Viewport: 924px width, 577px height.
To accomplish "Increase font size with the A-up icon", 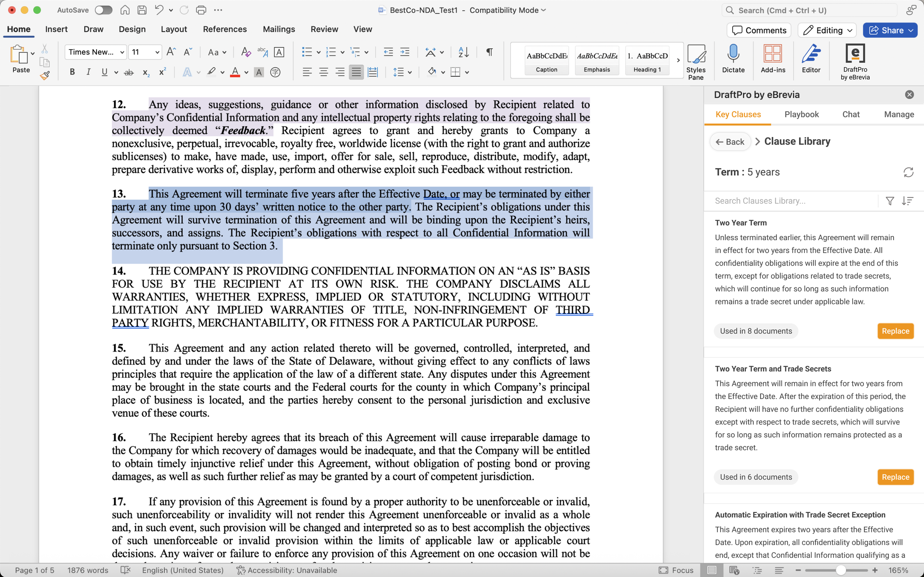I will (x=171, y=52).
